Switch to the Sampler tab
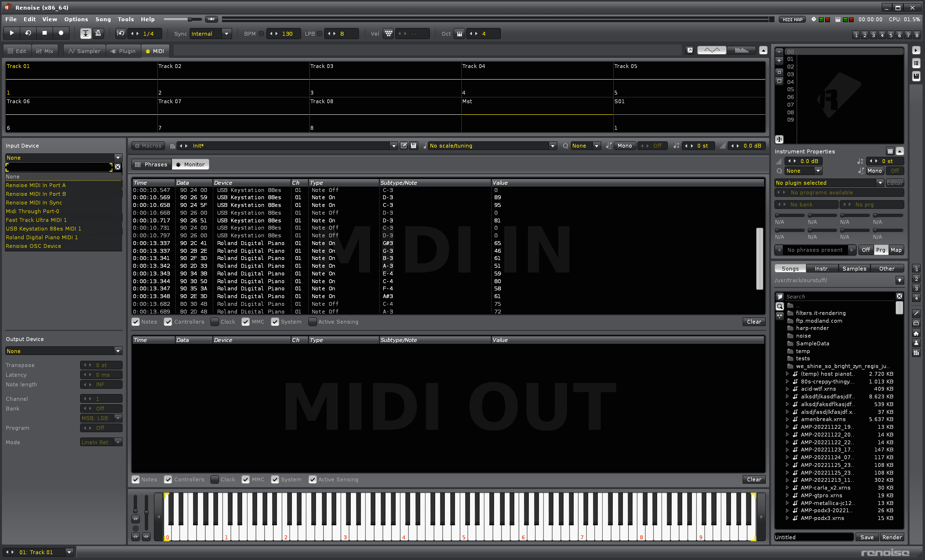Viewport: 925px width, 560px height. (84, 51)
